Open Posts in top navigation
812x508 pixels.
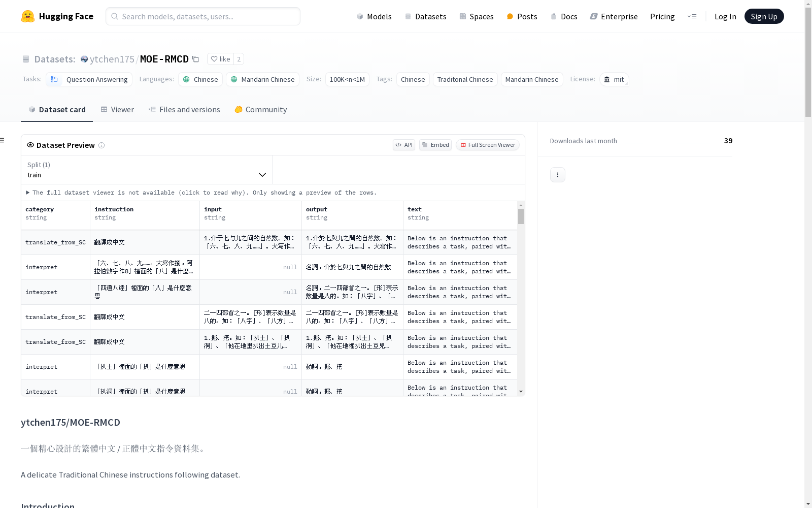pyautogui.click(x=522, y=16)
